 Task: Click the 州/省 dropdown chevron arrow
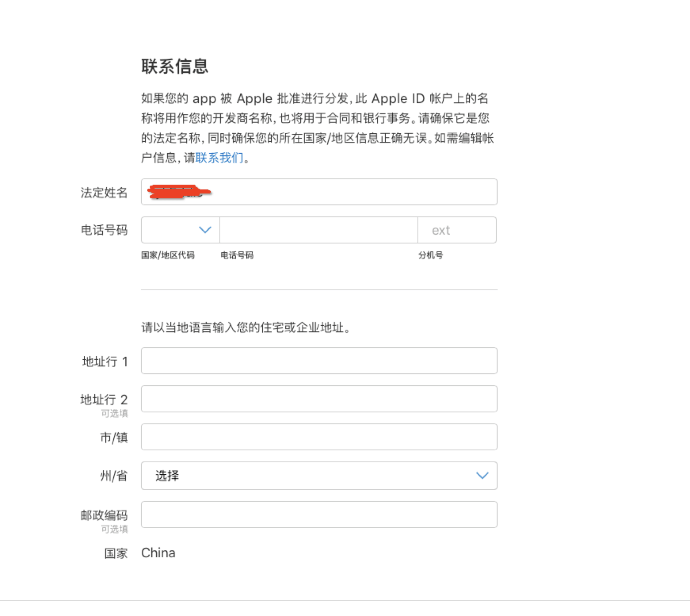[482, 475]
